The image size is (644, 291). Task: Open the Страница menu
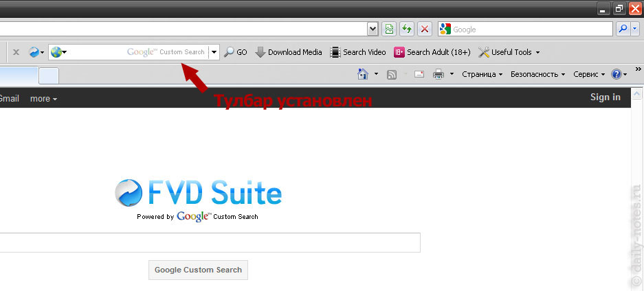482,74
